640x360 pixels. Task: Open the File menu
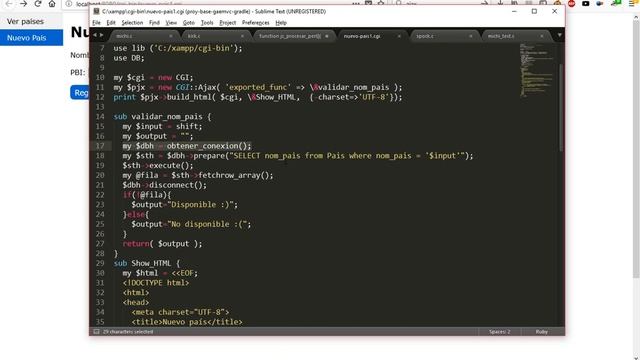[x=96, y=23]
